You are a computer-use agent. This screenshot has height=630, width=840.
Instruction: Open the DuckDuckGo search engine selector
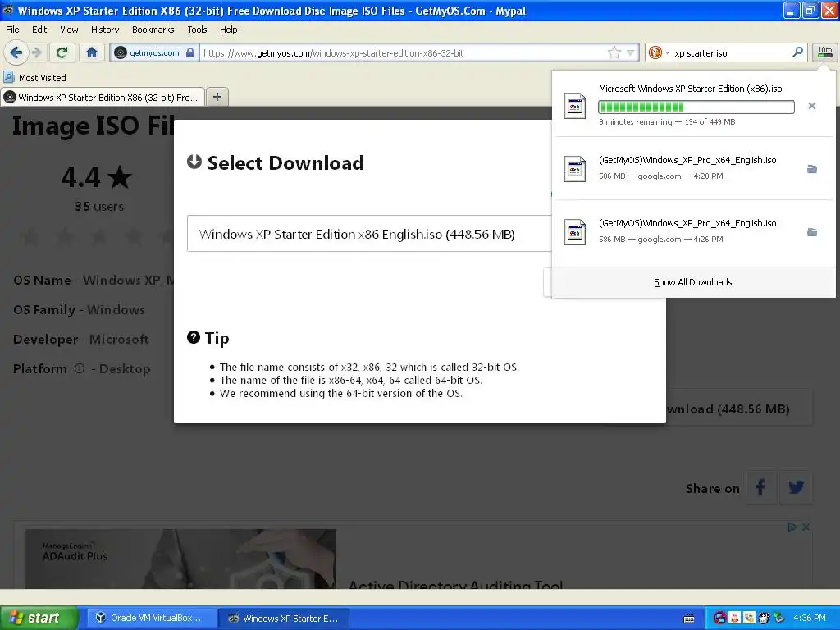coord(659,52)
